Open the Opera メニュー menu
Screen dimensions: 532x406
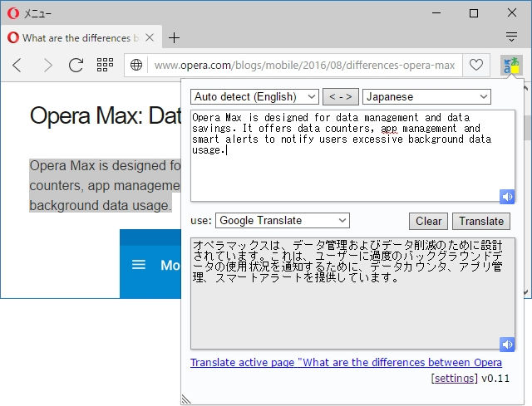(x=29, y=13)
